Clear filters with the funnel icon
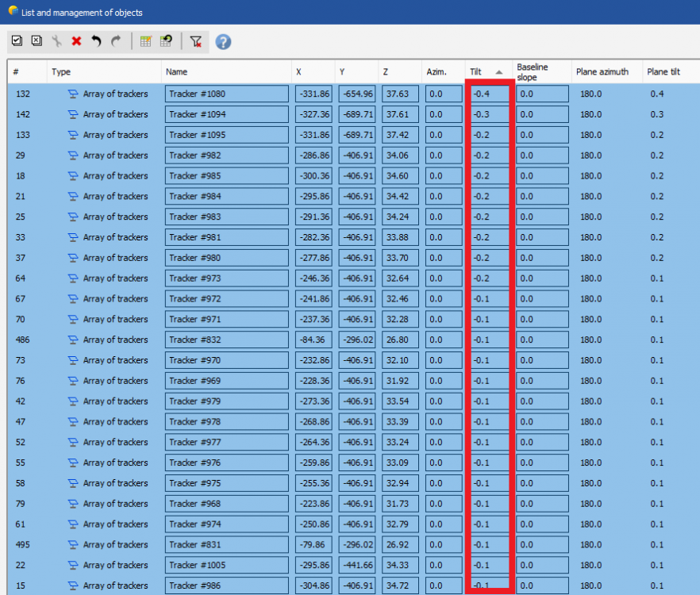Viewport: 700px width, 595px height. 196,41
